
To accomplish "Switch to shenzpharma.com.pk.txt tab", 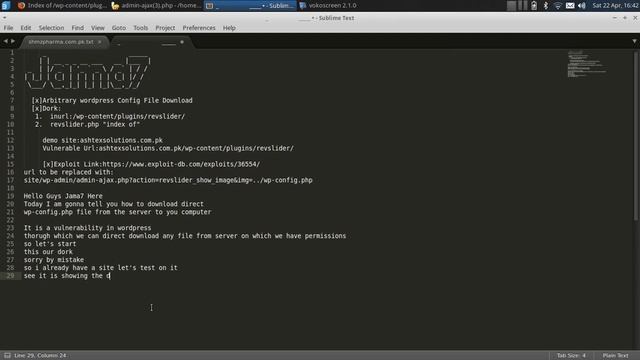I will 60,42.
